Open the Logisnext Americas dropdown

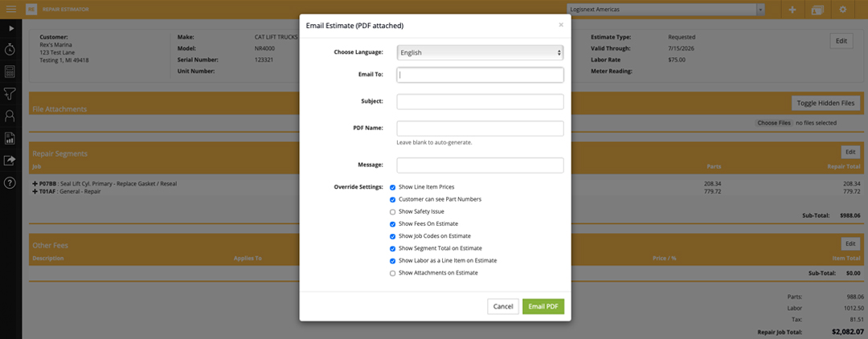pos(665,10)
